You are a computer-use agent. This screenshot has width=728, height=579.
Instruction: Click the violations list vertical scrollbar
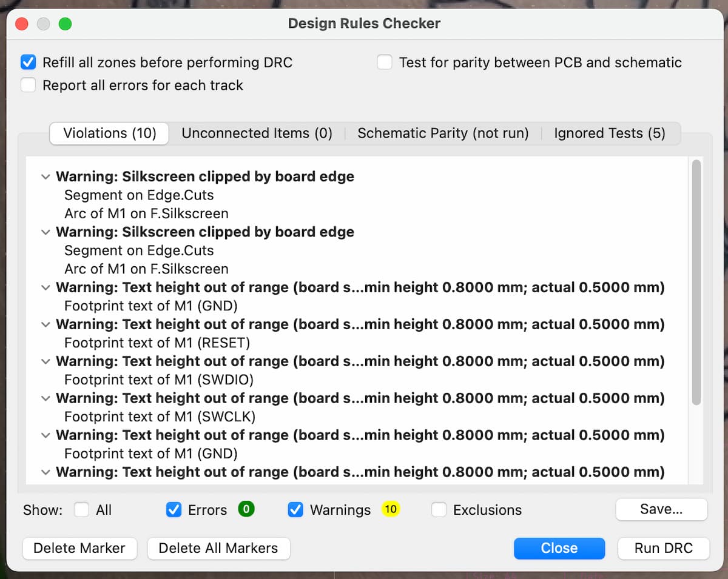pyautogui.click(x=696, y=282)
